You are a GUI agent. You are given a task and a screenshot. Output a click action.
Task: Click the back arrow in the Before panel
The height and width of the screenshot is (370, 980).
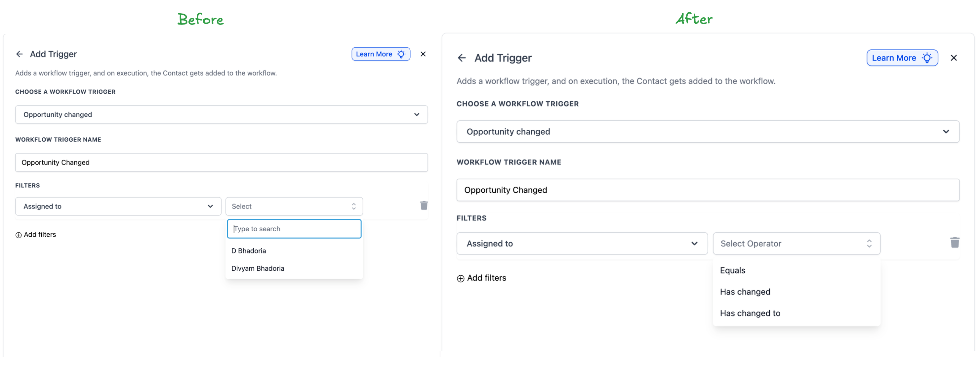pyautogui.click(x=20, y=54)
